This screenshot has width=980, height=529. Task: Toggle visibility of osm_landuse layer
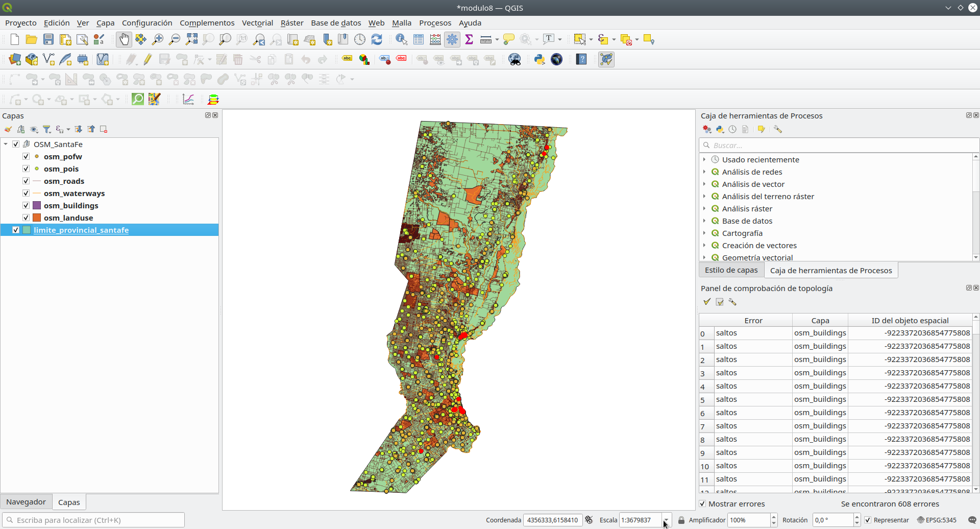coord(26,218)
